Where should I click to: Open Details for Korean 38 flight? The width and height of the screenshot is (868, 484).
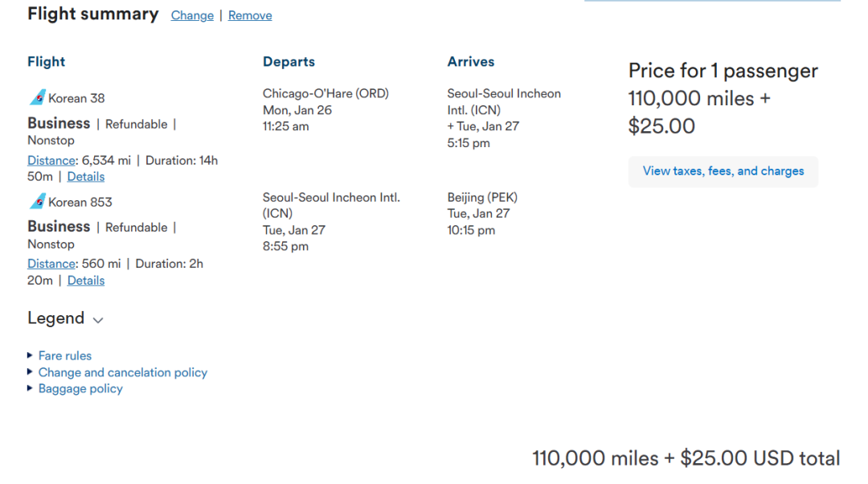(86, 177)
